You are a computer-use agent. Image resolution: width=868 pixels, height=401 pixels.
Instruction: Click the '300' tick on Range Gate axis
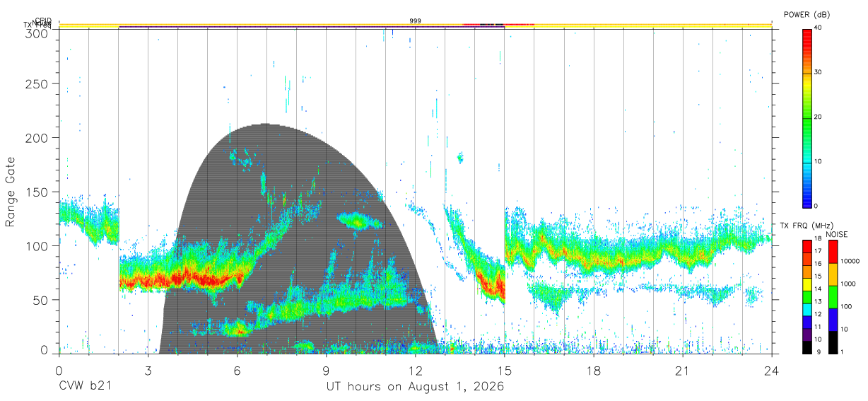[x=35, y=33]
